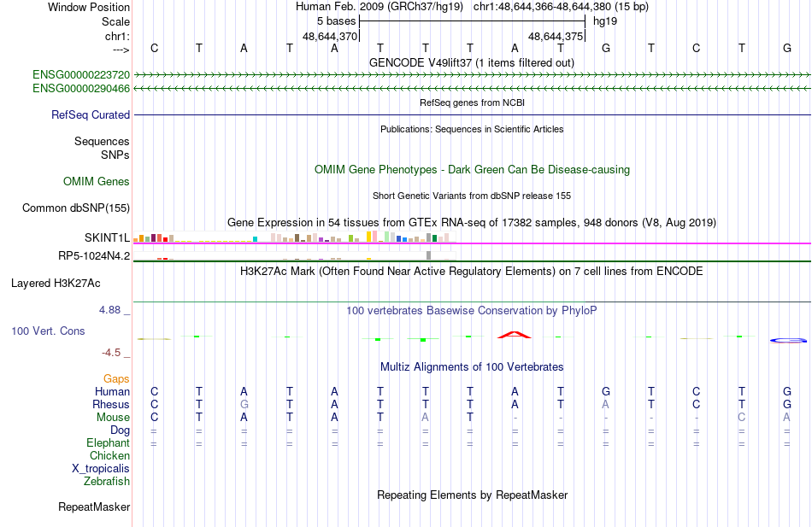812x527 pixels.
Task: Click the 48,644,375 coordinate marker
Action: point(556,36)
